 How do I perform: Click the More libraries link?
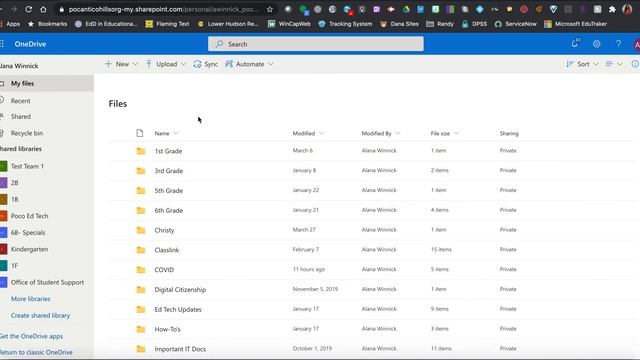(31, 299)
